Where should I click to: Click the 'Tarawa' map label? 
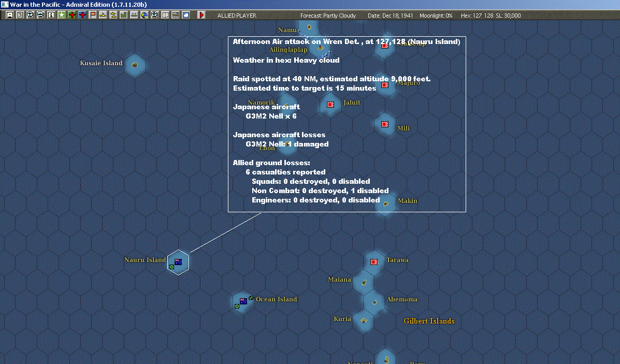[397, 259]
